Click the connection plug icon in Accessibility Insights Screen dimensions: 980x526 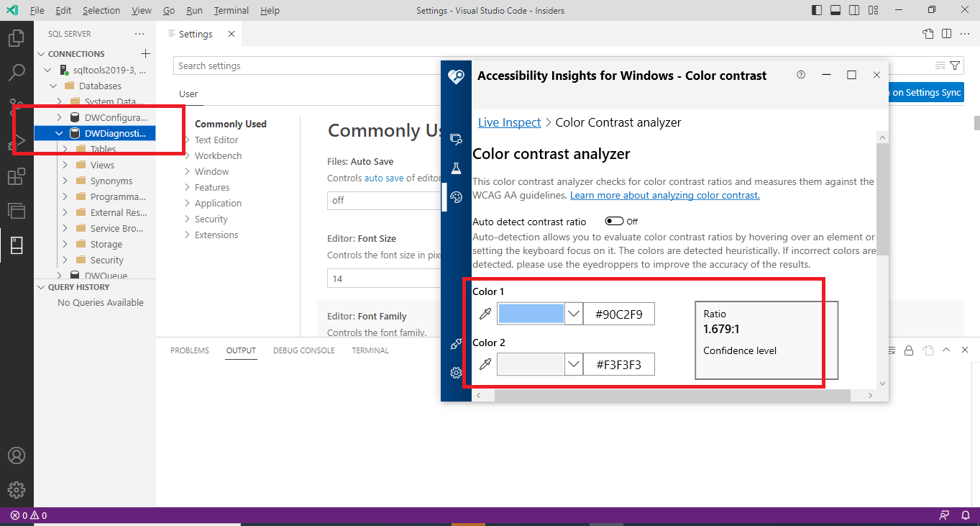point(456,344)
